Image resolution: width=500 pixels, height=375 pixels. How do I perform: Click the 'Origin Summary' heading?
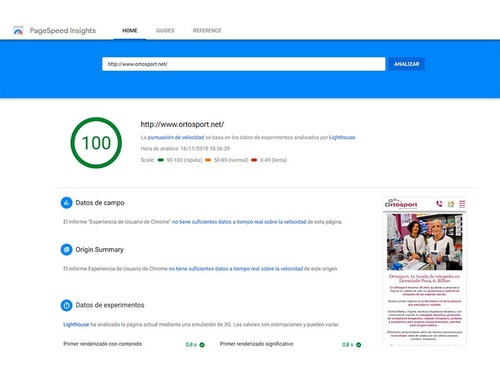[x=99, y=250]
